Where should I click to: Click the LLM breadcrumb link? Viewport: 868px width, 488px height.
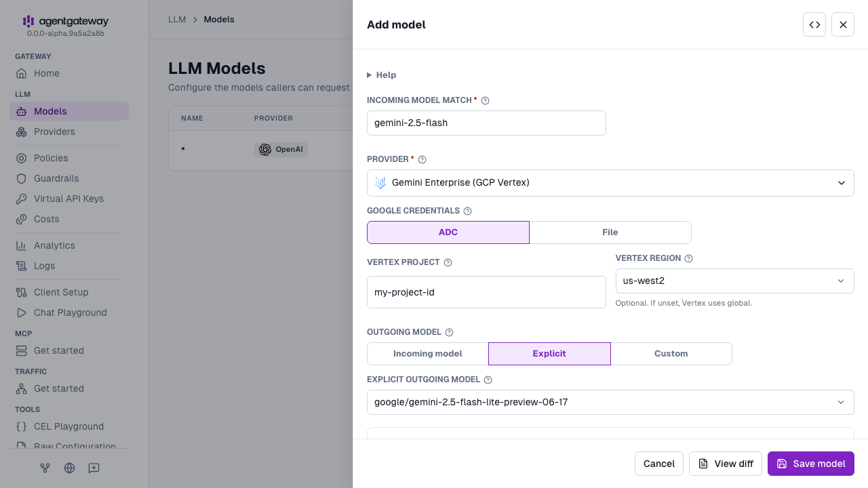177,20
